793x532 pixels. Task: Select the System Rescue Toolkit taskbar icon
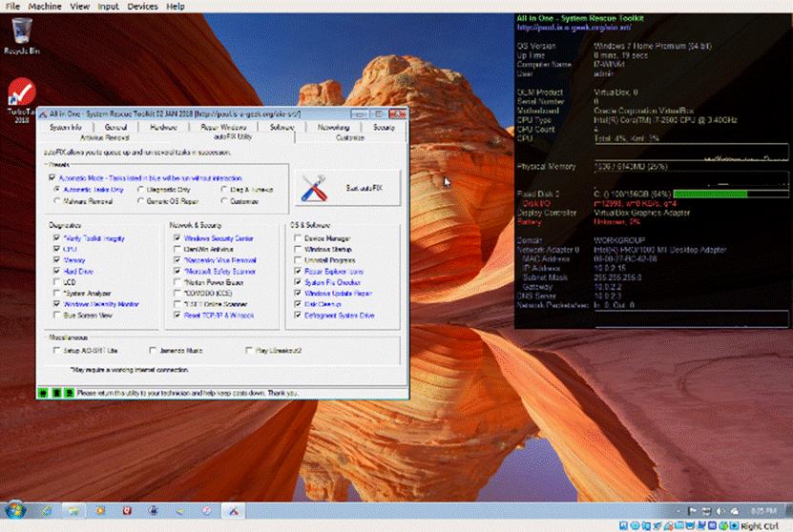point(233,511)
